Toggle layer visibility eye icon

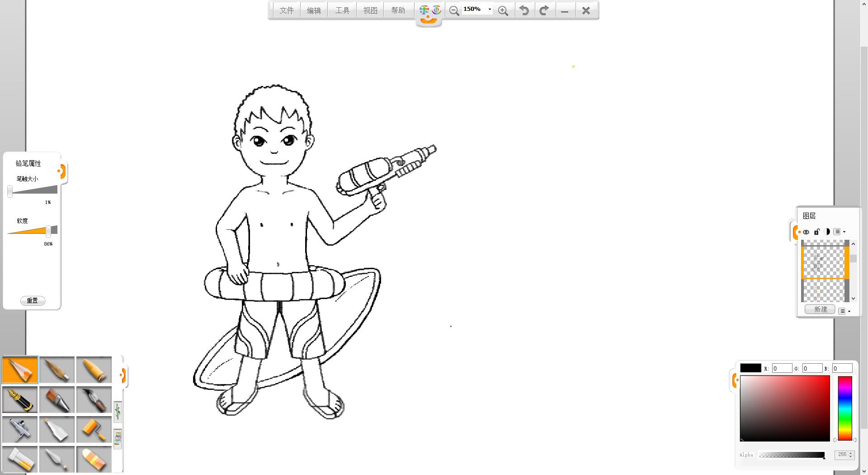806,232
